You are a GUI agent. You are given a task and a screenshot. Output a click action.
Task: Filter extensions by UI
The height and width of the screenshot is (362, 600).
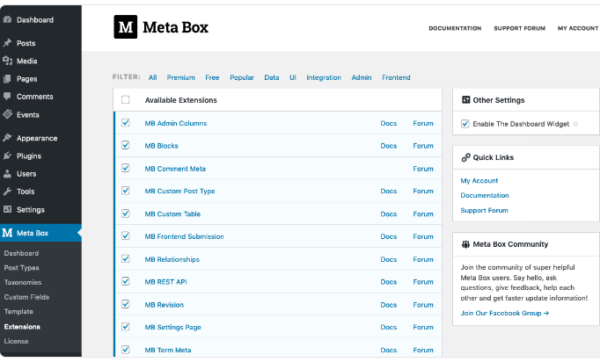click(x=293, y=77)
